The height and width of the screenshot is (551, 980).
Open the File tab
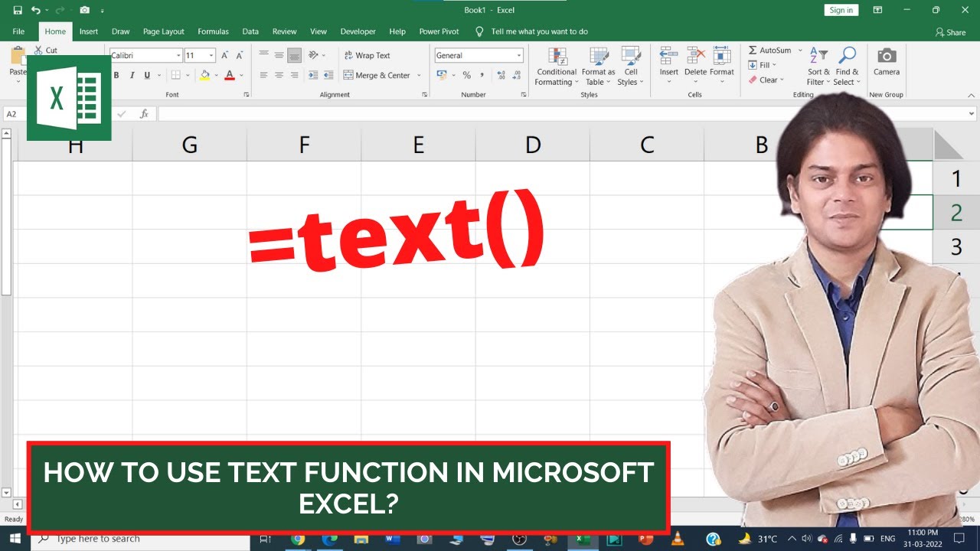18,31
